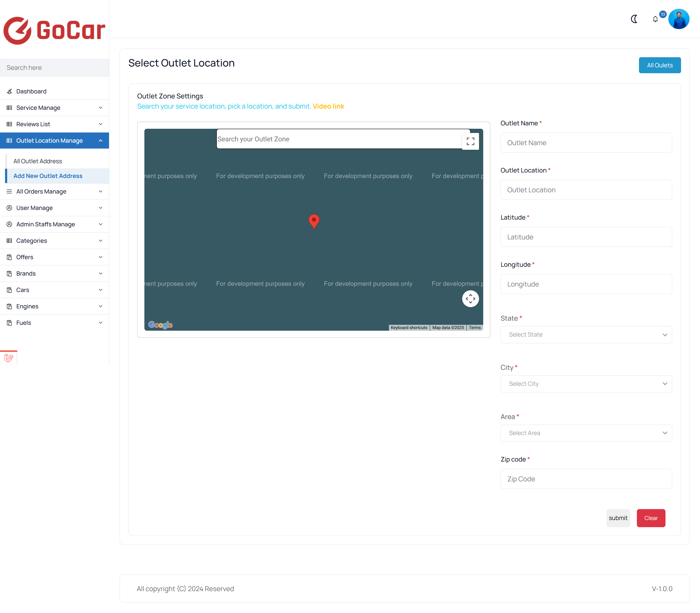Expand Admin Staffs Manage chevron
The image size is (700, 613).
click(x=101, y=224)
